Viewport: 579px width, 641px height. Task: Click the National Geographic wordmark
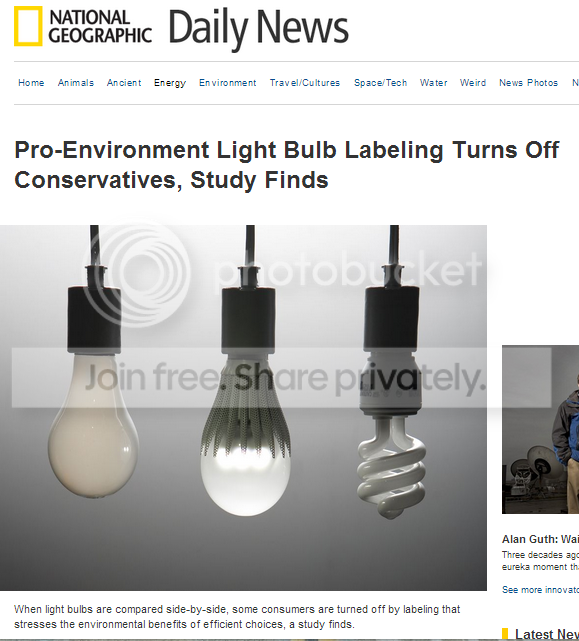(100, 27)
